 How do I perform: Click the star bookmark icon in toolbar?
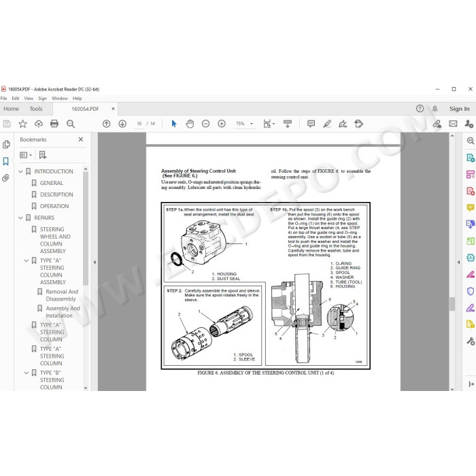click(x=22, y=124)
